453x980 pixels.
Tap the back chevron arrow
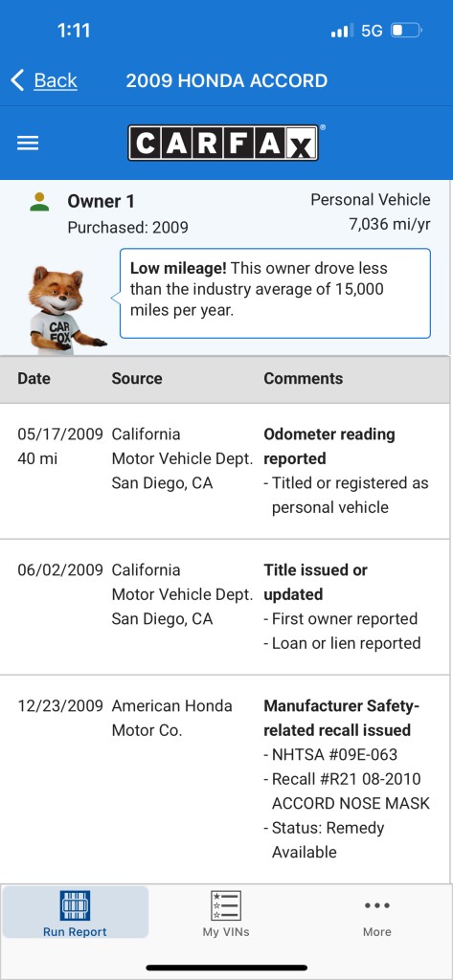pos(17,80)
